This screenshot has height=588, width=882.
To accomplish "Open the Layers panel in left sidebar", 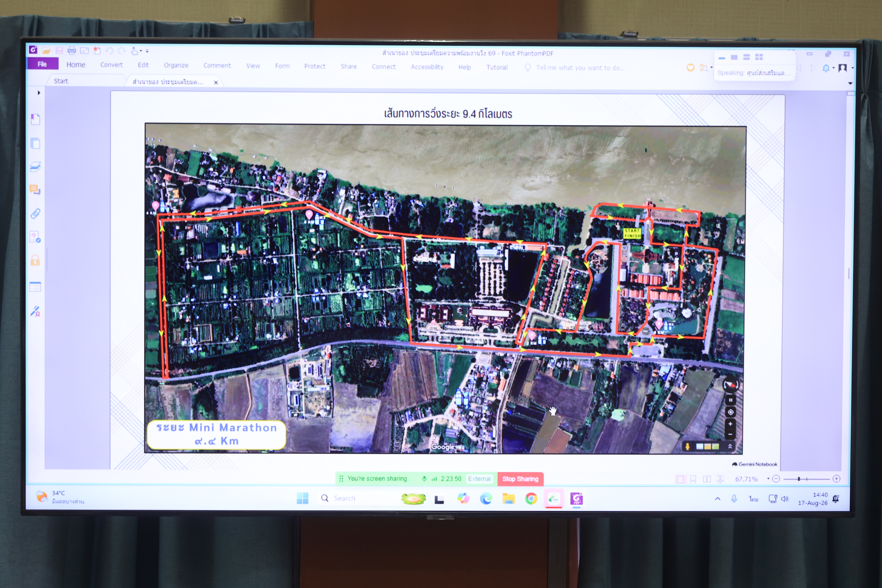I will (x=35, y=167).
